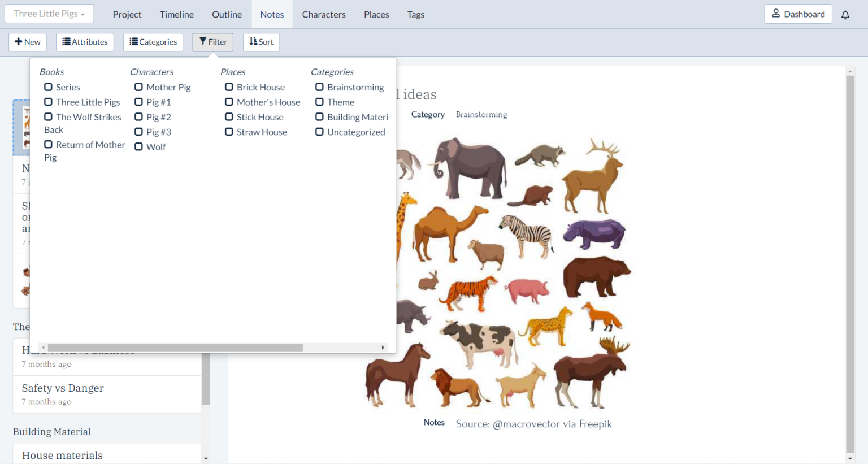Tick the Brainstorming category checkbox
The image size is (868, 464).
319,87
